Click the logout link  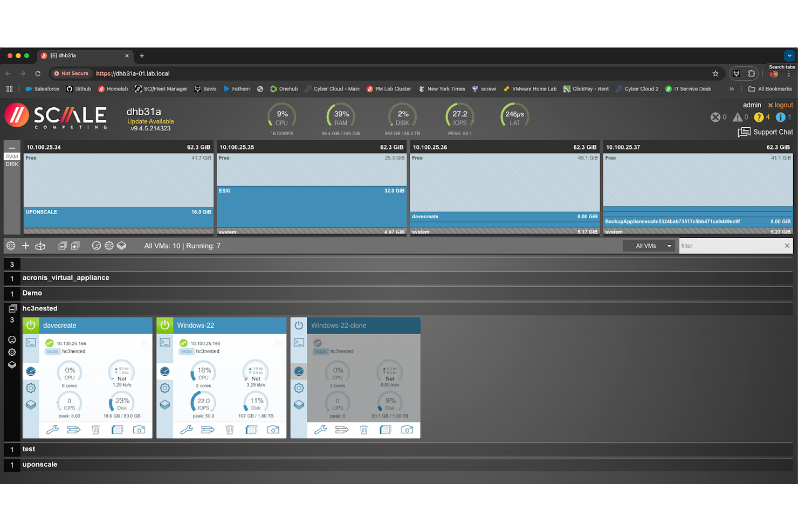pyautogui.click(x=780, y=105)
